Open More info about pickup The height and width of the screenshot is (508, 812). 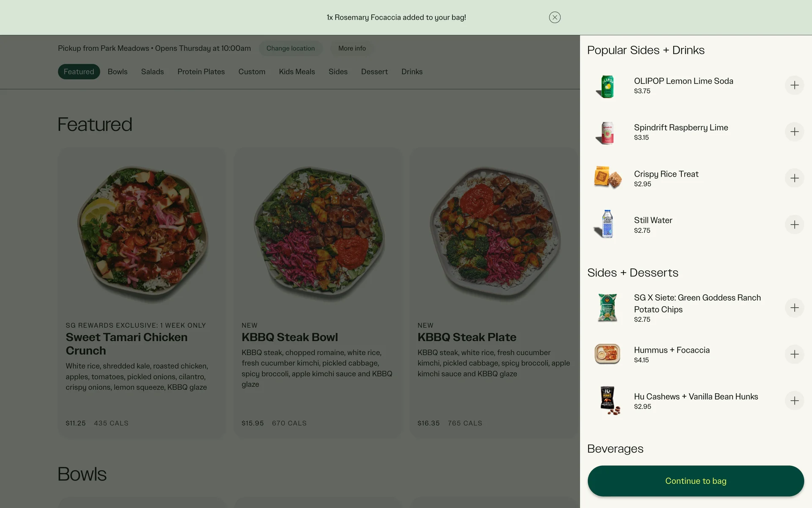[x=352, y=48]
